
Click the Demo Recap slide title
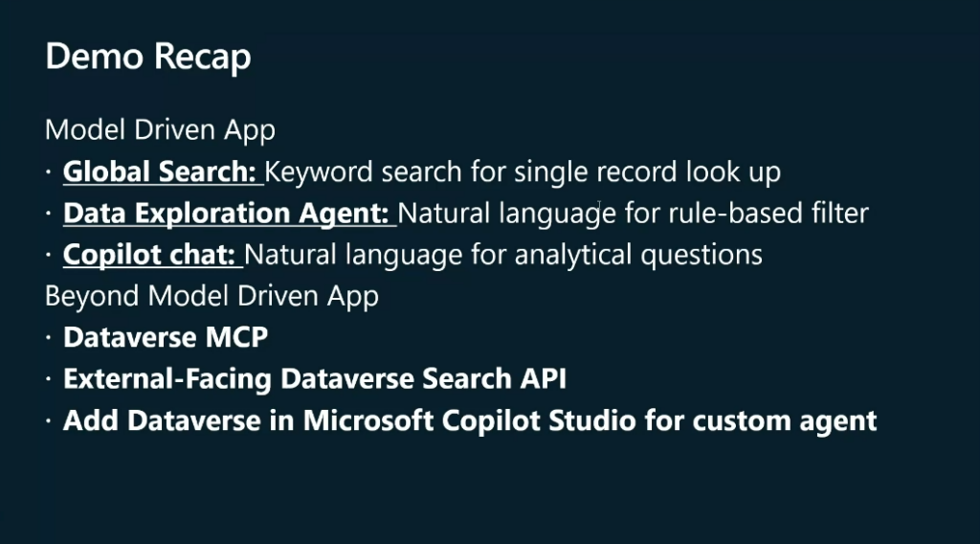[148, 57]
